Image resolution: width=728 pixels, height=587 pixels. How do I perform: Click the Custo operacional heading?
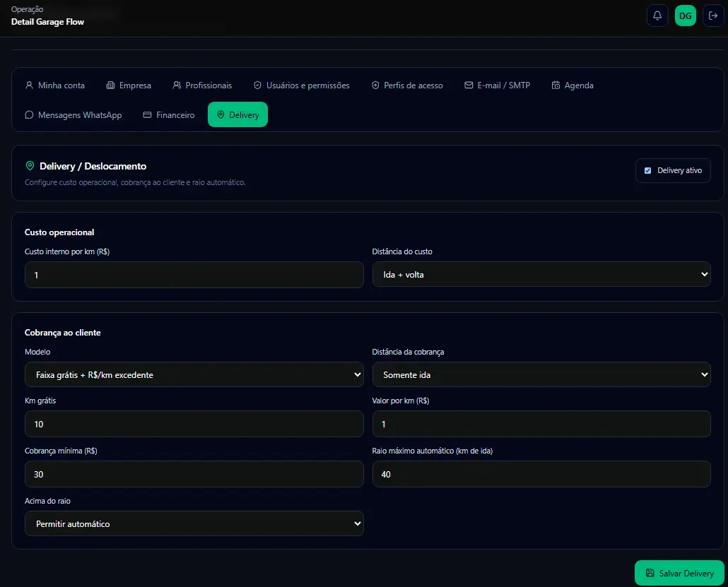coord(59,232)
